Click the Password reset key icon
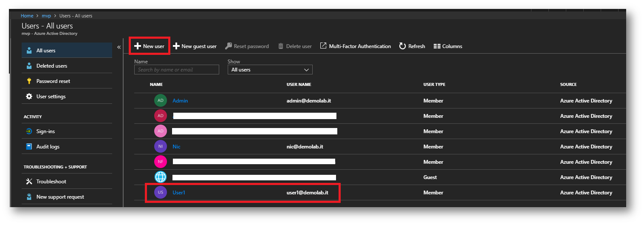This screenshot has width=644, height=225. click(29, 81)
